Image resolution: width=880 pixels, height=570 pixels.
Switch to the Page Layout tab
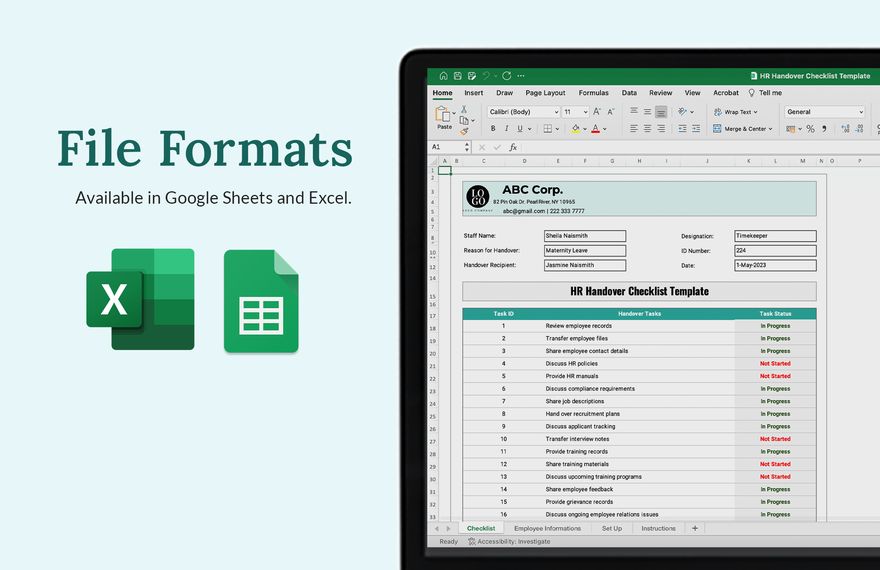click(546, 93)
